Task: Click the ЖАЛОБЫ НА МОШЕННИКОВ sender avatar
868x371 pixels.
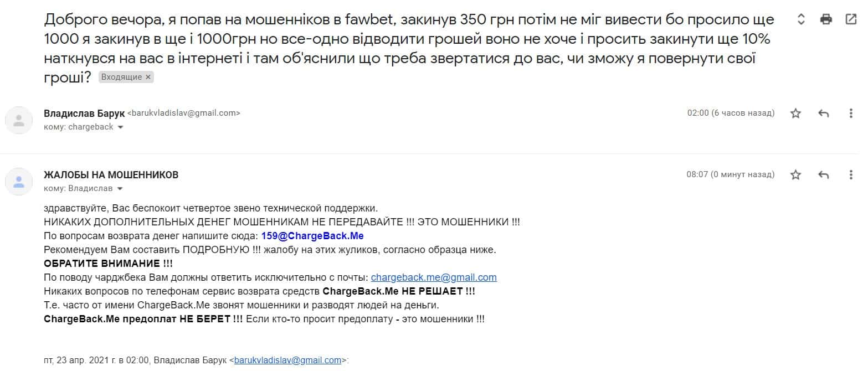Action: pyautogui.click(x=19, y=181)
